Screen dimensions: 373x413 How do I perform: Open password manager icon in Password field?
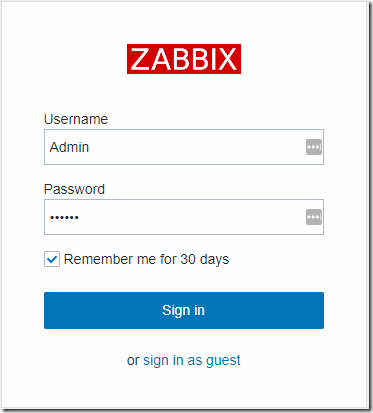pos(314,217)
